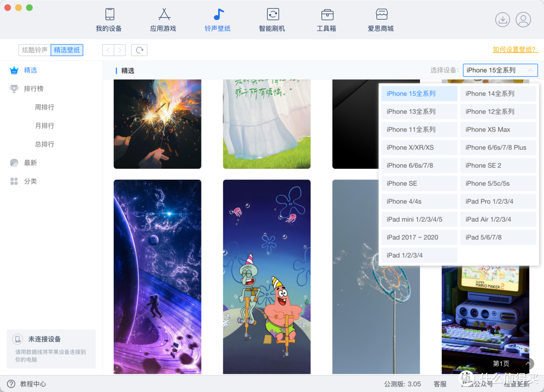The width and height of the screenshot is (544, 392).
Task: Open the Super Mario Maker wallpaper
Action: pyautogui.click(x=486, y=320)
